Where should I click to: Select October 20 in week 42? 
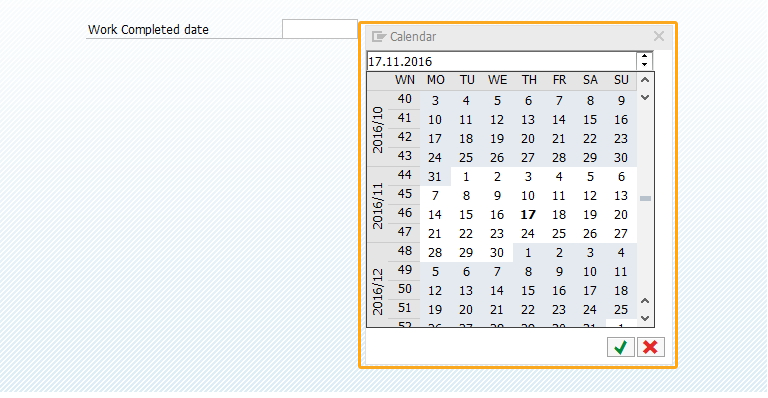pyautogui.click(x=528, y=139)
